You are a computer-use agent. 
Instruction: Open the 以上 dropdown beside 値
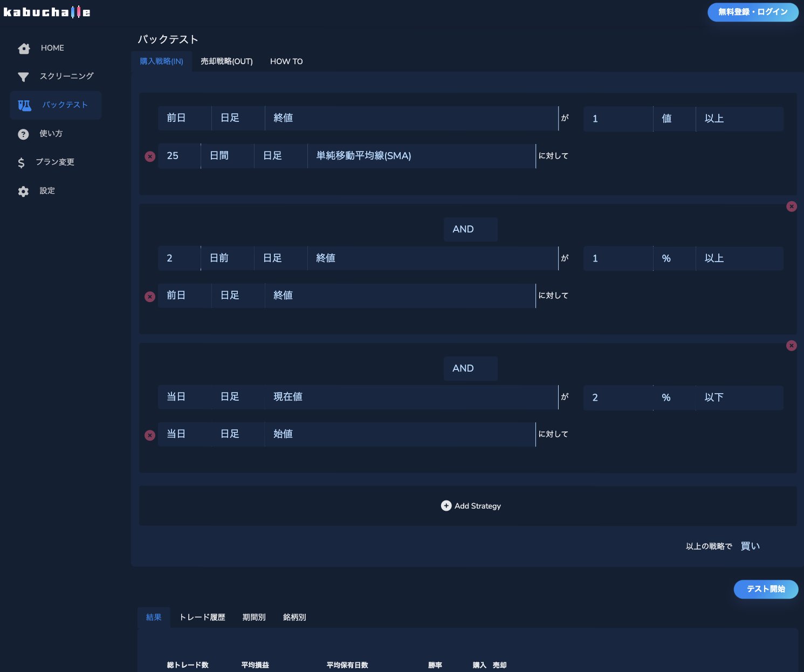click(x=739, y=119)
